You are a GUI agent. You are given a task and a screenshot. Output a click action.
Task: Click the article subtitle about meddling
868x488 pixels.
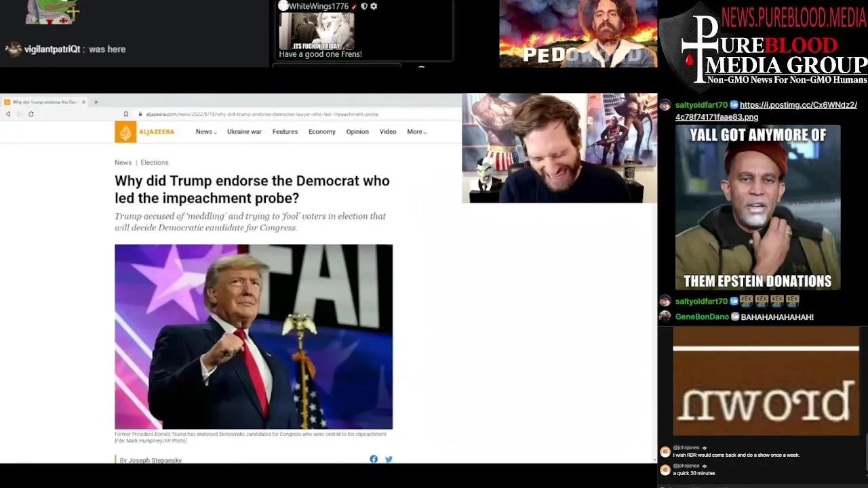tap(250, 222)
